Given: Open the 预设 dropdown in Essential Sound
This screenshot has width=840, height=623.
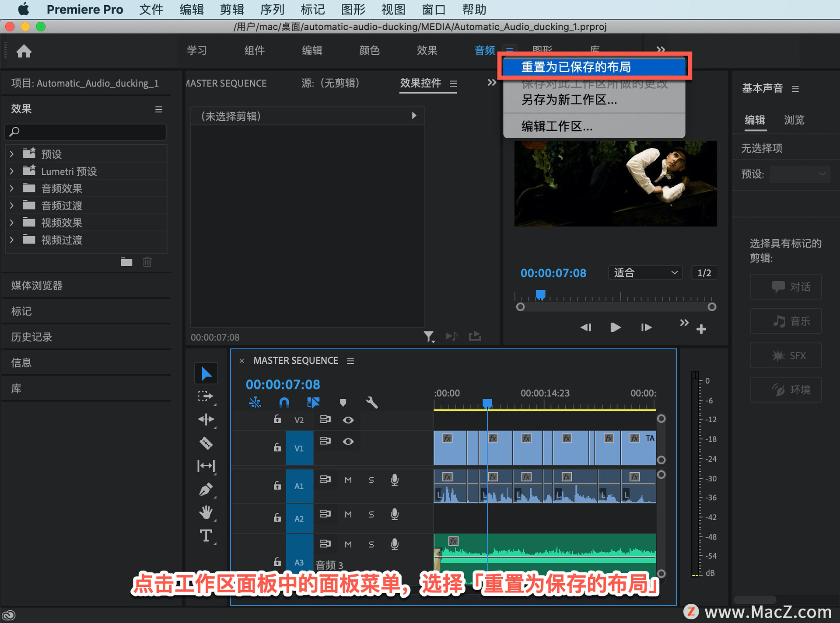Looking at the screenshot, I should pyautogui.click(x=800, y=174).
